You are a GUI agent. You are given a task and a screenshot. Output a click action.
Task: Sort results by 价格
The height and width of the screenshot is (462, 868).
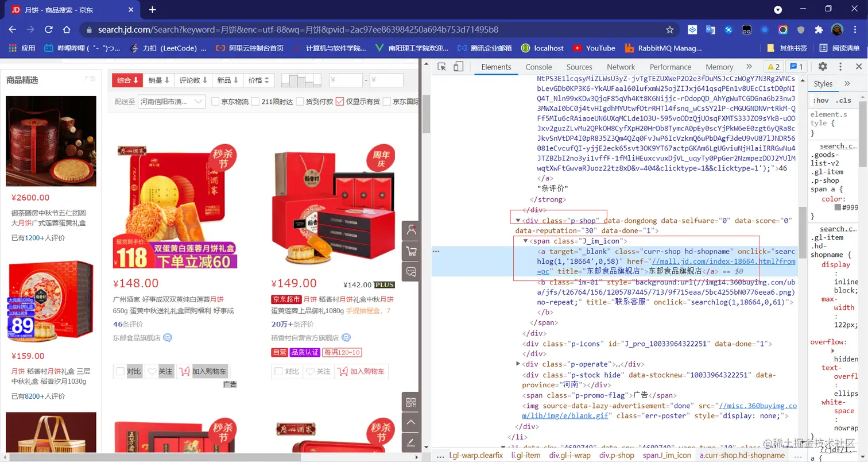pos(259,80)
